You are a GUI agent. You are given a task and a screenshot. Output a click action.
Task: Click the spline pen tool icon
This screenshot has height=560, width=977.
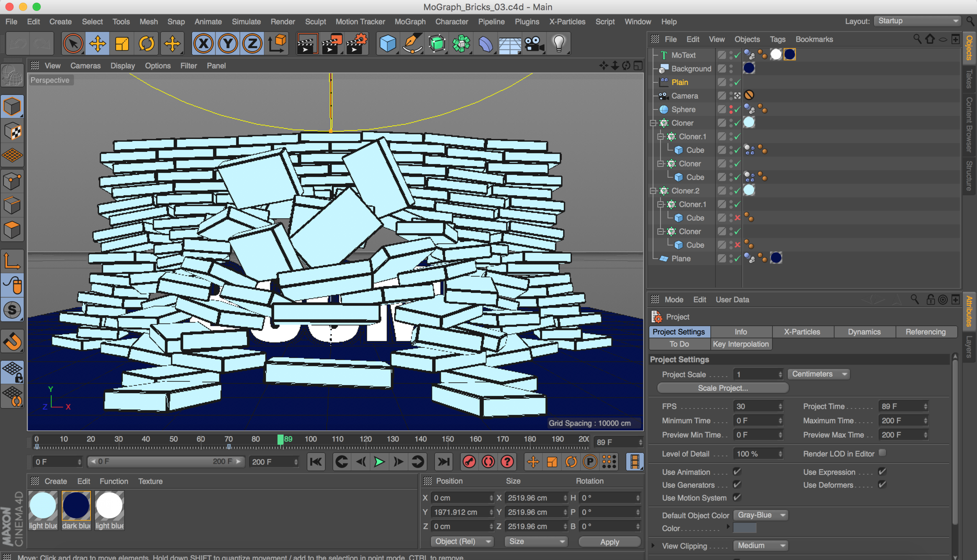coord(412,43)
